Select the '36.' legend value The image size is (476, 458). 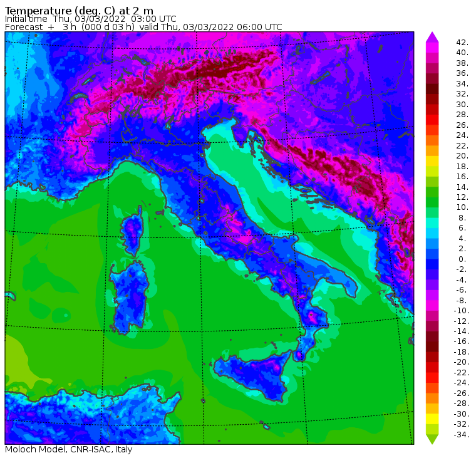pyautogui.click(x=462, y=73)
